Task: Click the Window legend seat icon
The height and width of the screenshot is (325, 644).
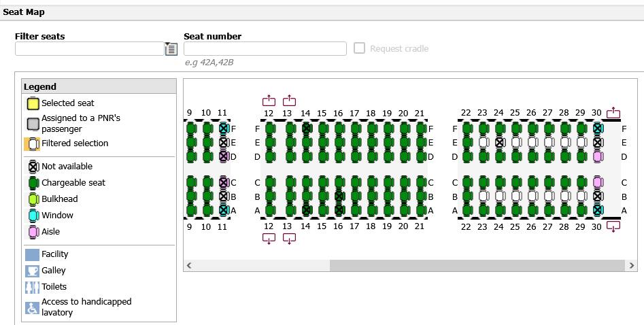Action: tap(33, 216)
